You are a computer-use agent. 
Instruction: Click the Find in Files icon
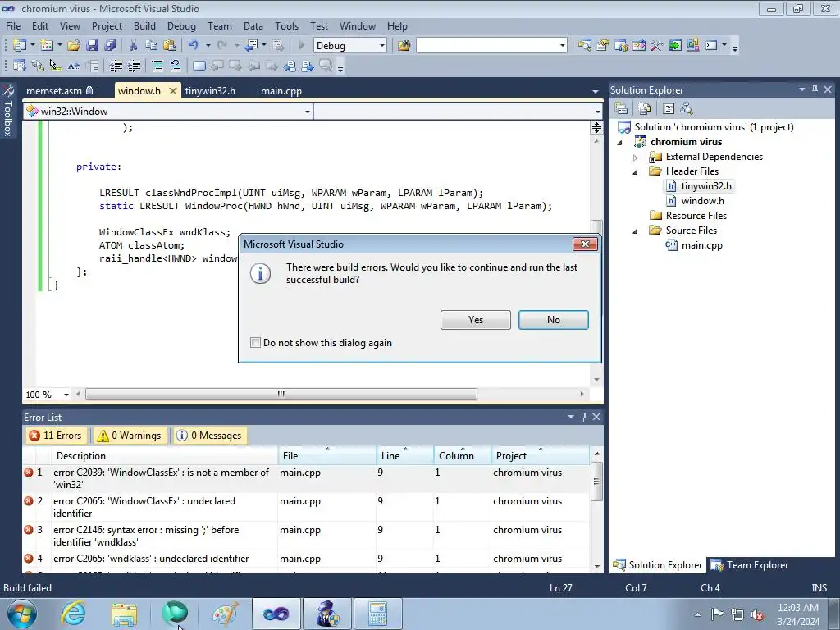click(x=404, y=46)
